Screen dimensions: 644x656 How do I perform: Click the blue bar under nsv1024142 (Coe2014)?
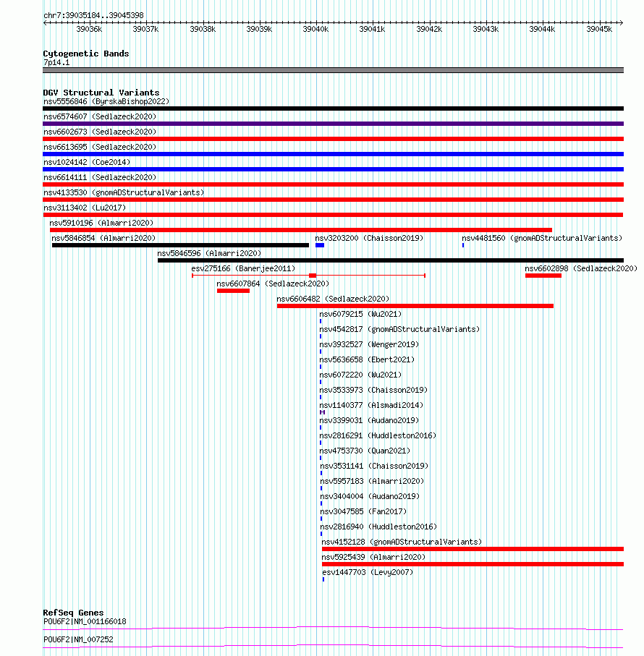(333, 169)
